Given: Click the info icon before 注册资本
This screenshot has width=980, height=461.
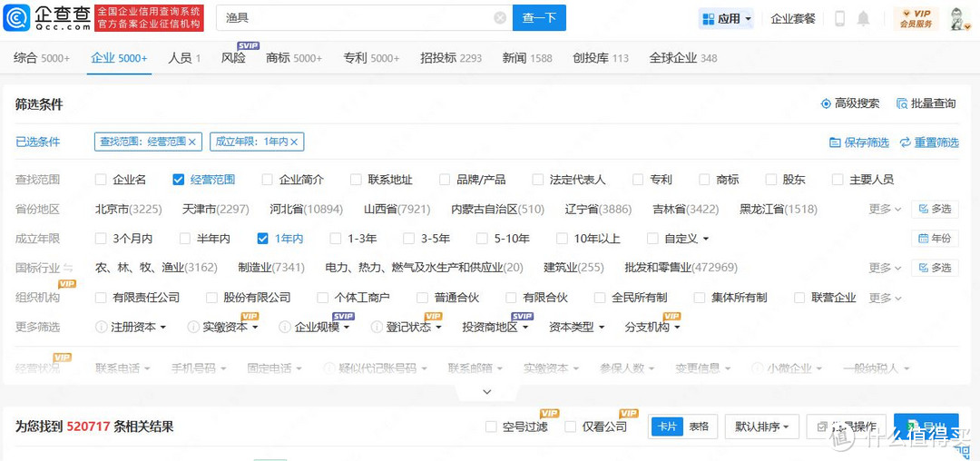Looking at the screenshot, I should [101, 327].
